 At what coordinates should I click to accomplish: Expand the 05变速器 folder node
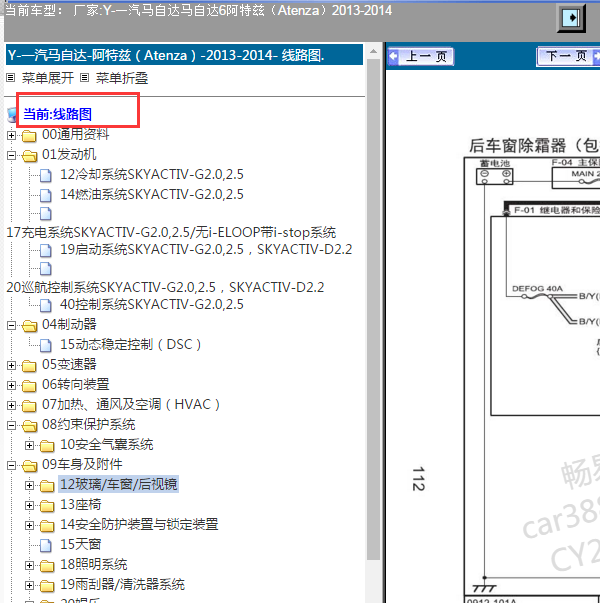[x=12, y=365]
